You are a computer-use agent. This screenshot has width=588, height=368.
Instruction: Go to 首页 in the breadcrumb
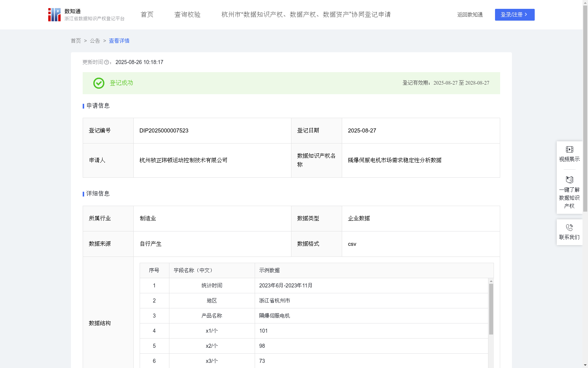pos(76,41)
